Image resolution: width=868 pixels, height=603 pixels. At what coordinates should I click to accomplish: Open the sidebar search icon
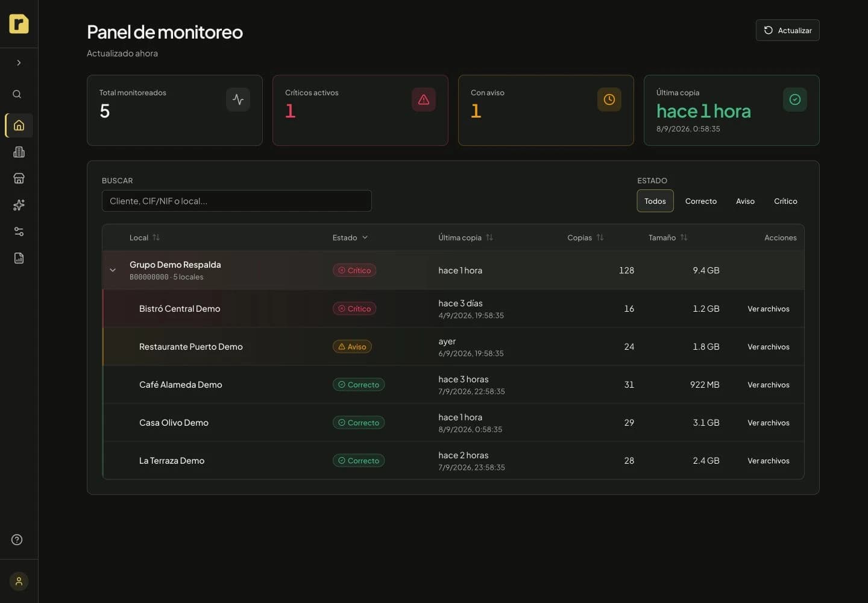coord(17,94)
